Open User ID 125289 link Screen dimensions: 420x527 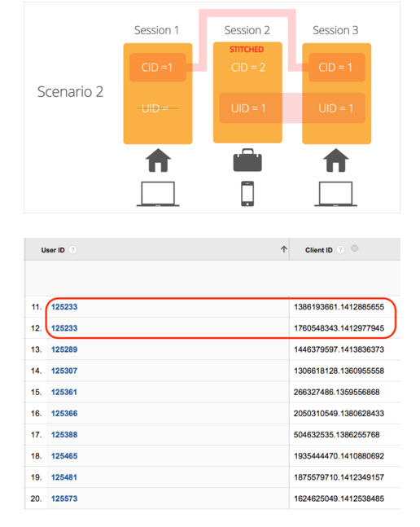pos(64,349)
